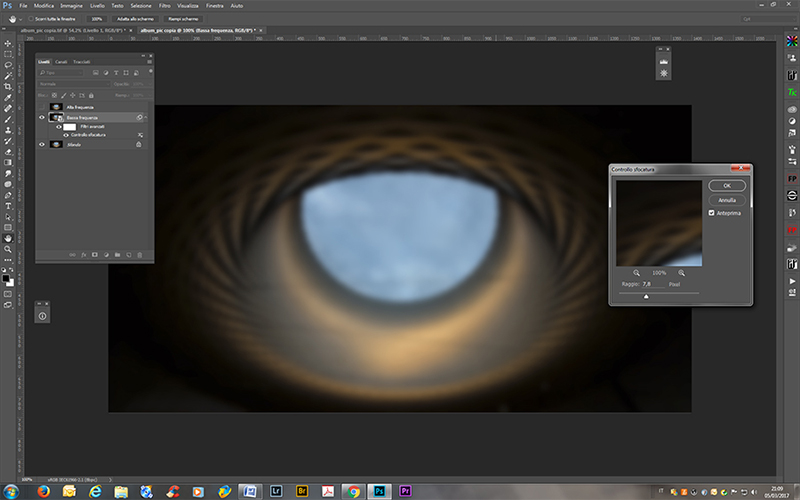This screenshot has height=500, width=800.
Task: Select the Lasso tool
Action: [8, 64]
